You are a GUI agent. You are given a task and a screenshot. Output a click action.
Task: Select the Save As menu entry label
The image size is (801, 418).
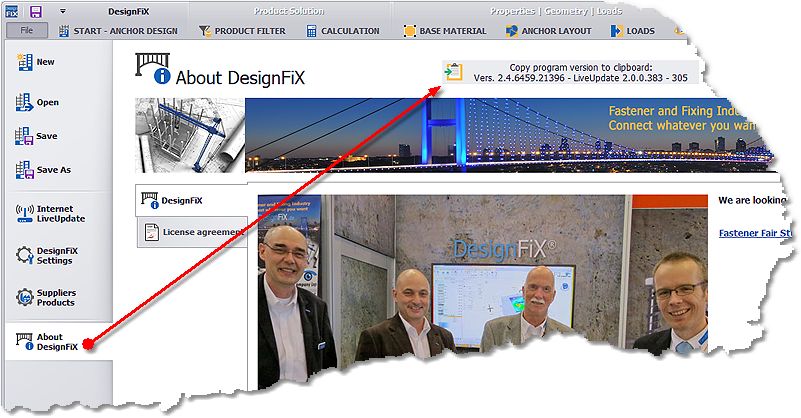54,170
